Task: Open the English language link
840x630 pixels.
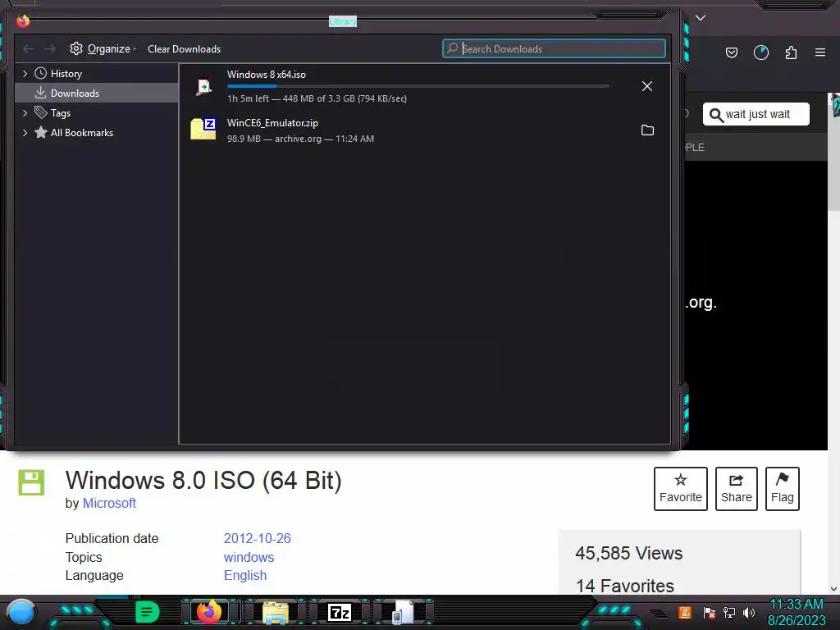Action: [244, 575]
